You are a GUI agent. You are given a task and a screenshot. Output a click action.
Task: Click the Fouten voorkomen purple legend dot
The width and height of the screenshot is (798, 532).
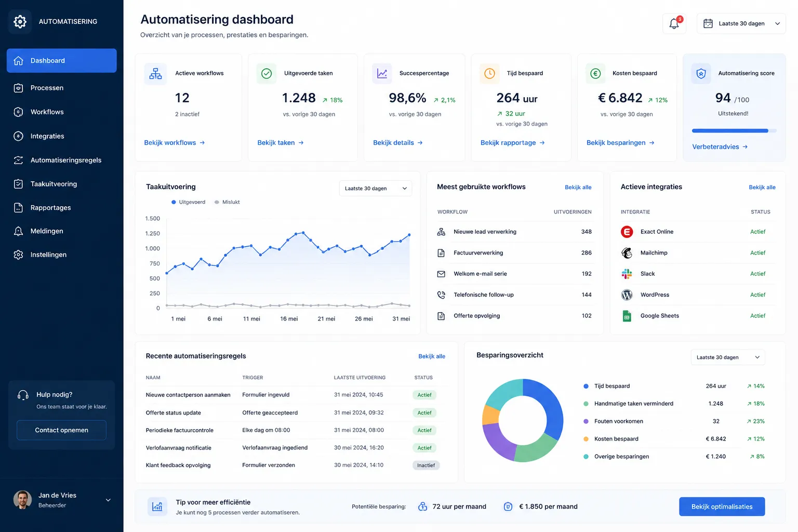pos(586,421)
